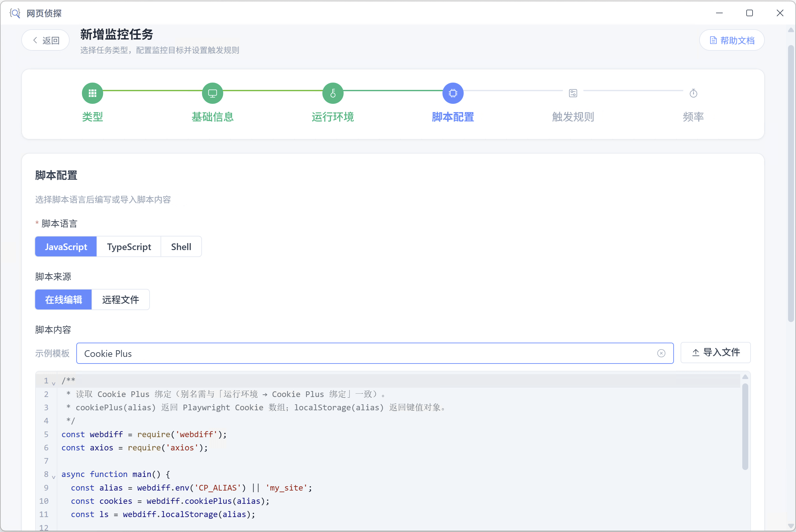Go to the 脚本配置 step label

pos(453,117)
